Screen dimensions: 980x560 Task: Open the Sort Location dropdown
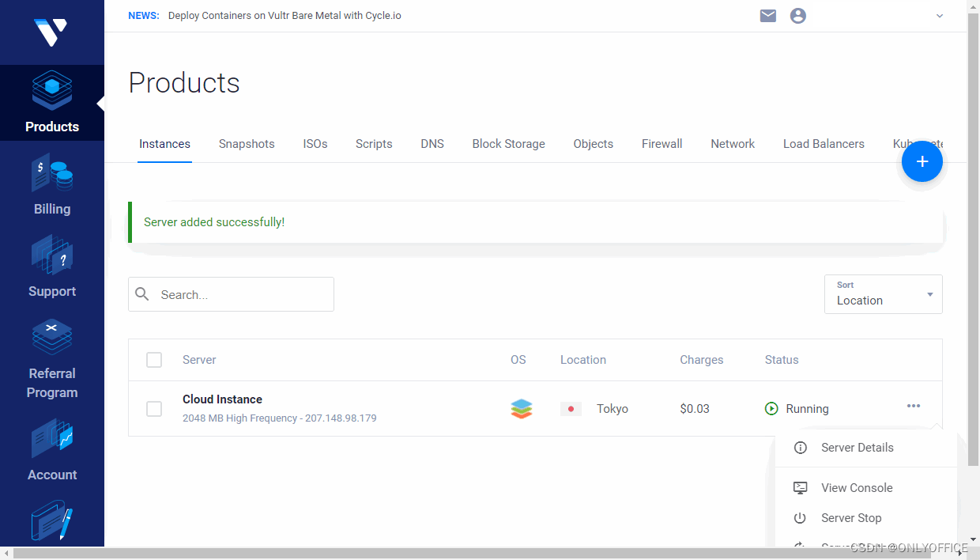(x=884, y=294)
